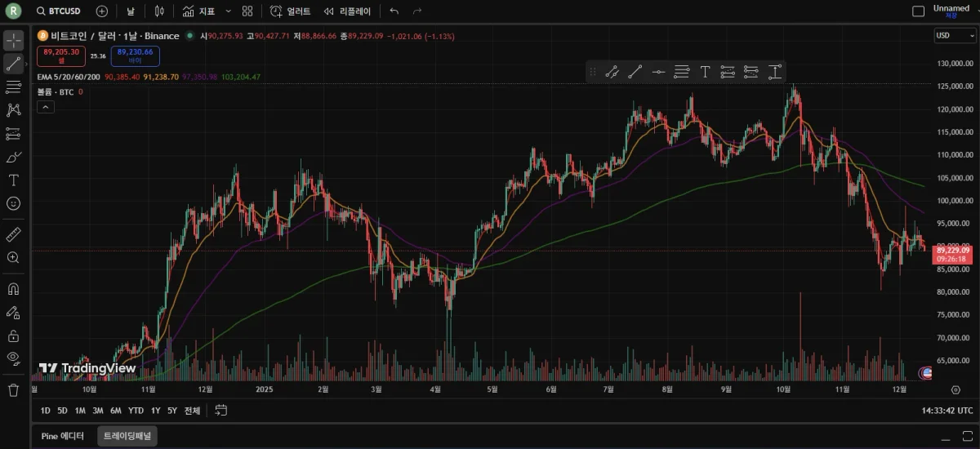The image size is (980, 449).
Task: Open the 트레이딩패널 tab
Action: tap(127, 436)
